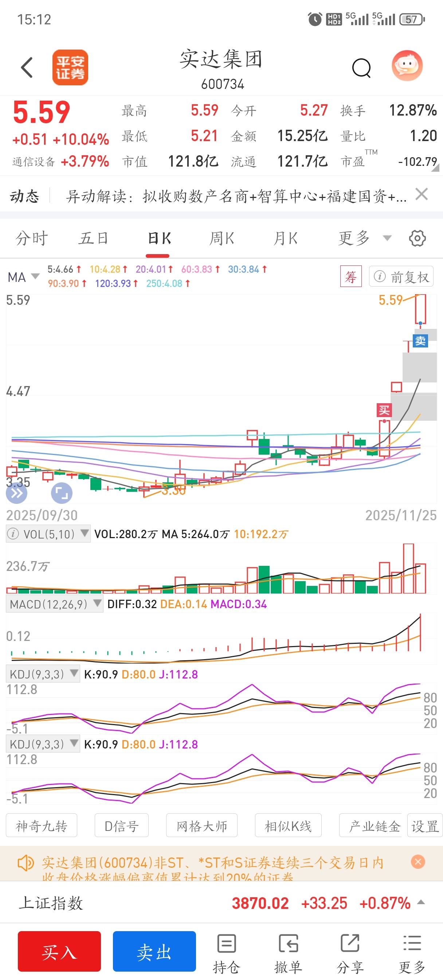Expand the 更多 chart period dropdown
The width and height of the screenshot is (443, 980).
pos(365,238)
